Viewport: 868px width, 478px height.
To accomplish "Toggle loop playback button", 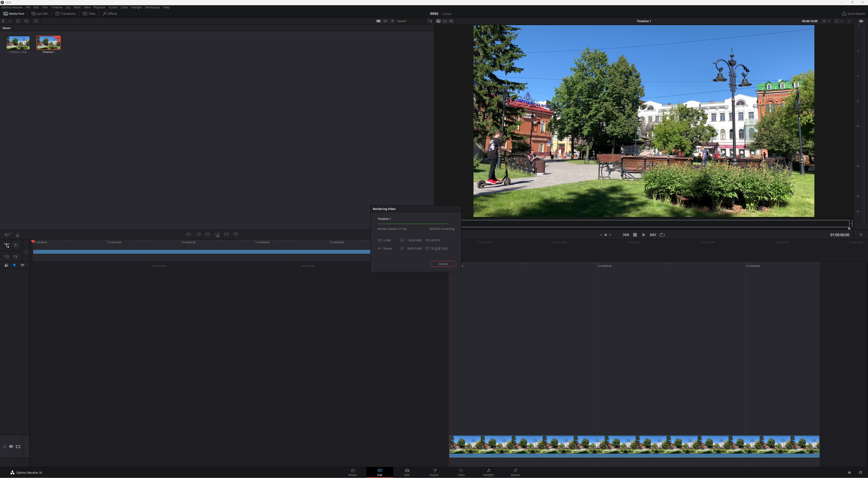I will [662, 235].
